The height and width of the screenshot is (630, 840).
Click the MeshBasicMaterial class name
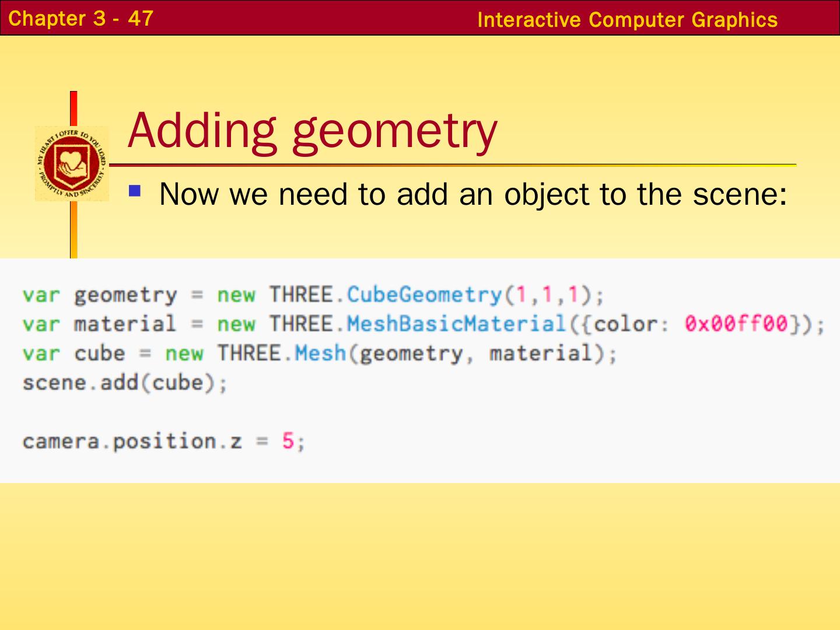click(x=456, y=323)
